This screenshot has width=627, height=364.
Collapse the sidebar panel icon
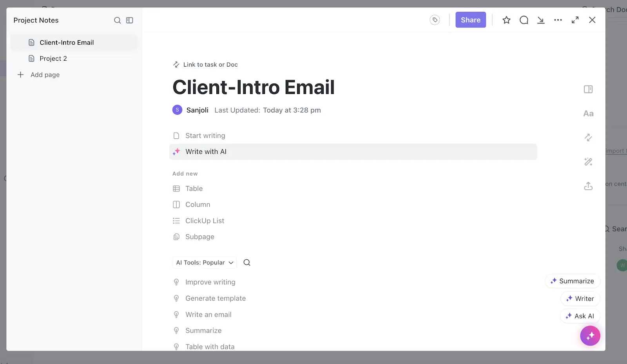(x=130, y=20)
